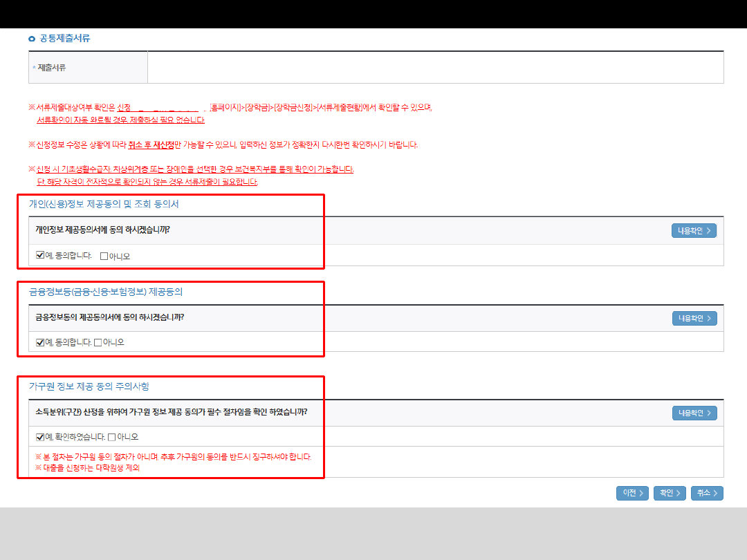This screenshot has height=560, width=747.
Task: Check 아니오 for 가구원 정보 제공 동의
Action: point(112,437)
